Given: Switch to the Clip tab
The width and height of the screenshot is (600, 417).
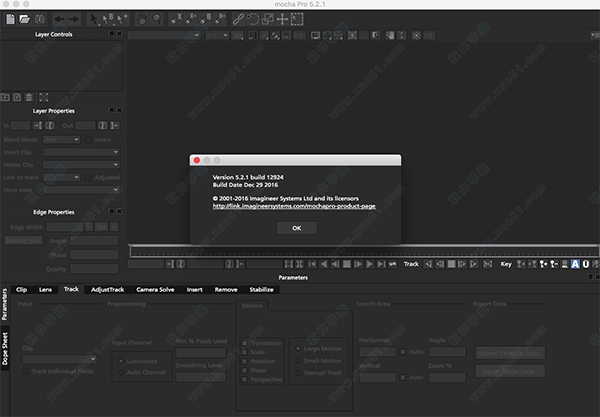Looking at the screenshot, I should [21, 290].
